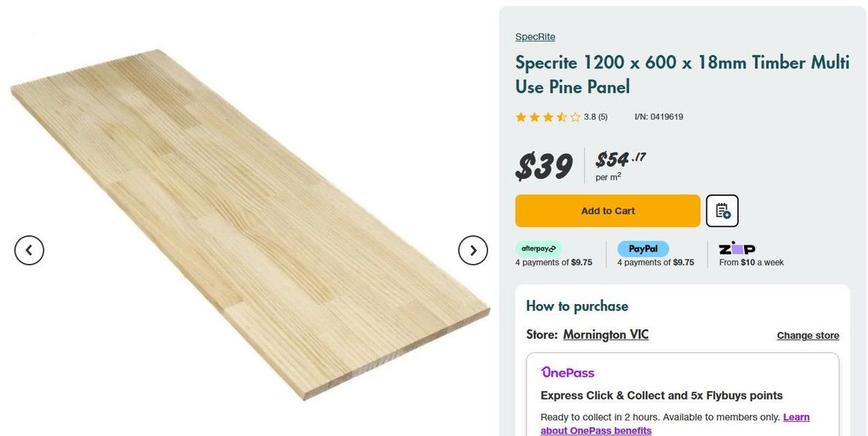
Task: Show next product image
Action: tap(473, 251)
